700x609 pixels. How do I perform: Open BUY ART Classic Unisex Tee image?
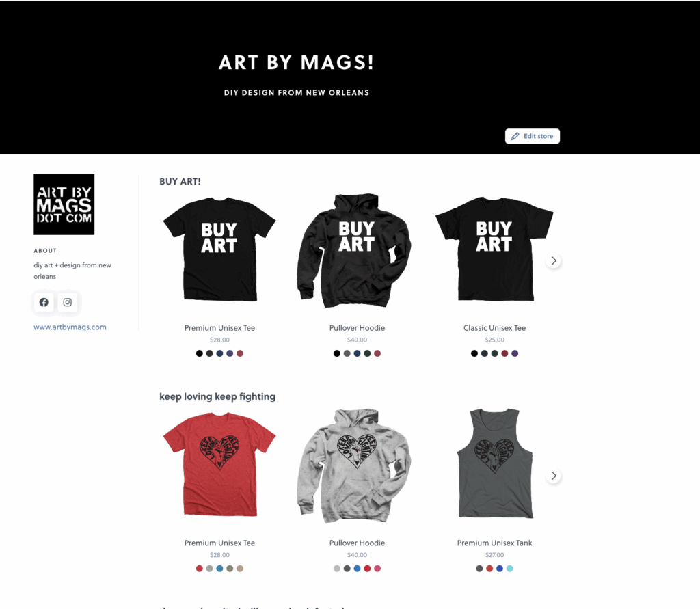click(494, 249)
